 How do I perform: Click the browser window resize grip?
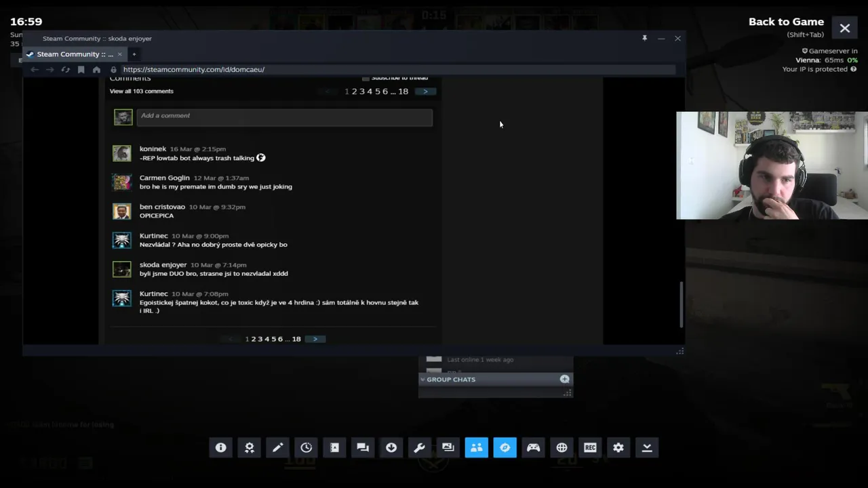(679, 351)
